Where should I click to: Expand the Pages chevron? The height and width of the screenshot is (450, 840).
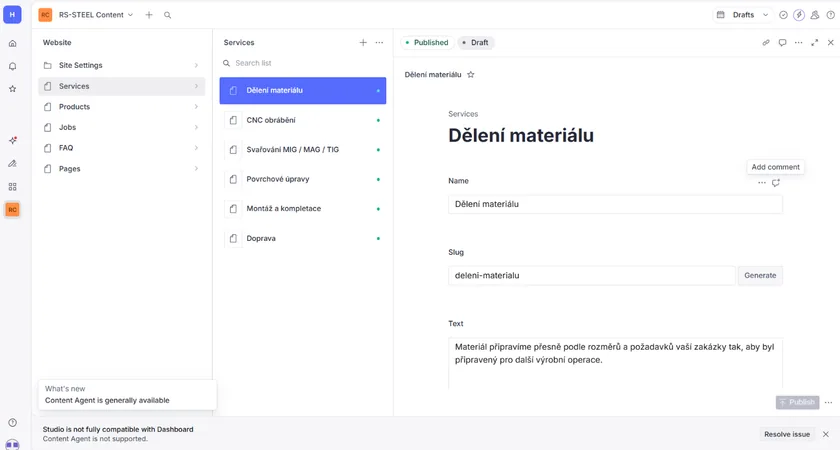[x=196, y=168]
